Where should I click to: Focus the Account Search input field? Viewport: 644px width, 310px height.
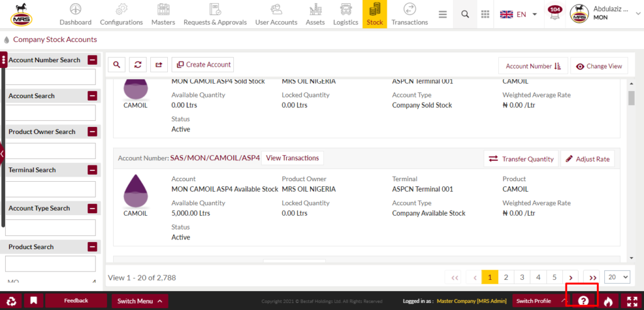(50, 113)
